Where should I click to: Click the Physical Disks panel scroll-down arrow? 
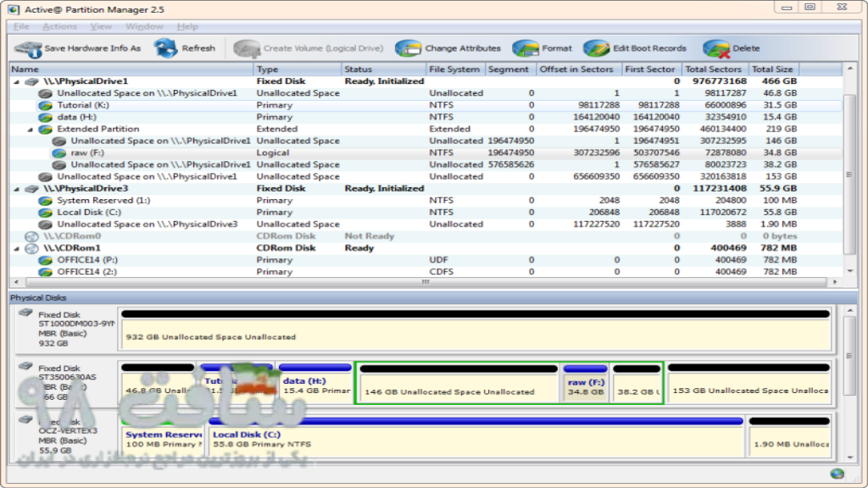(x=849, y=457)
